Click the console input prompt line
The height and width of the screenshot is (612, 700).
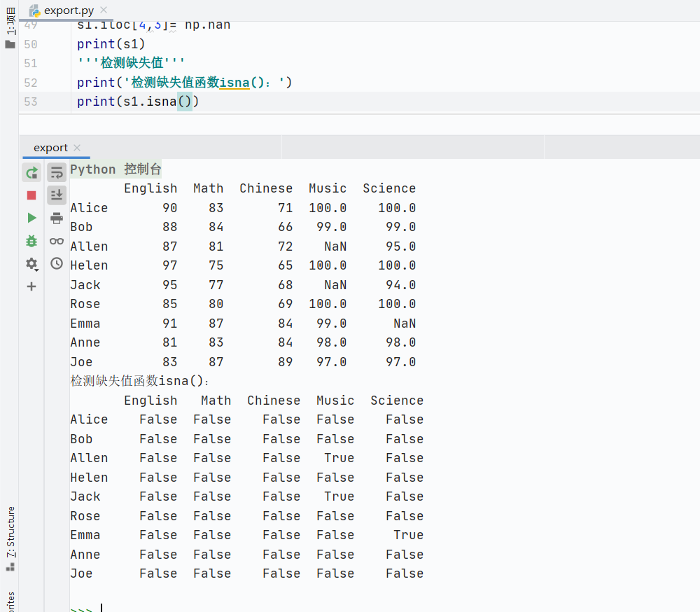pyautogui.click(x=280, y=608)
